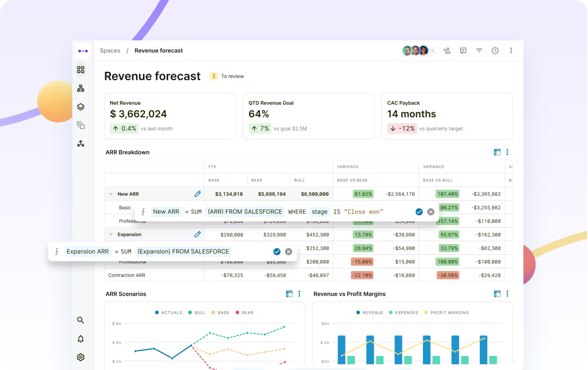Cancel the New ARR formula
This screenshot has width=588, height=370.
(431, 212)
